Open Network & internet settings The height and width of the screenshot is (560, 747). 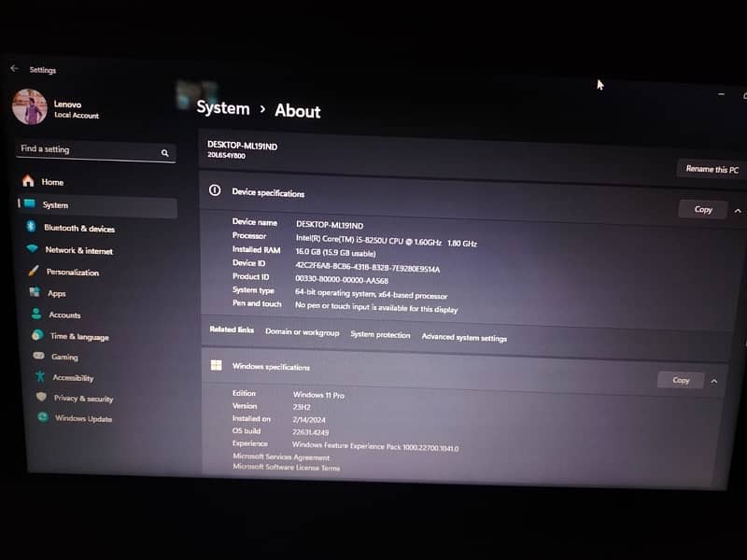point(78,251)
